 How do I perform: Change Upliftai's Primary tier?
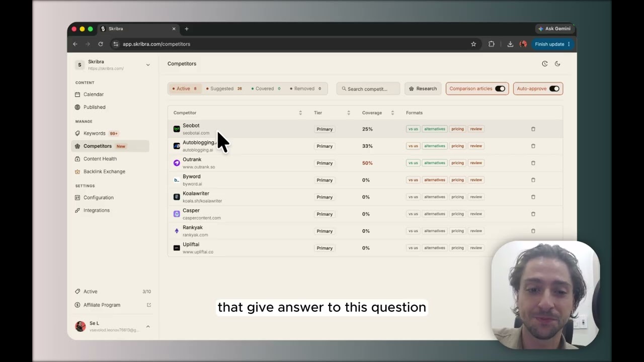[325, 248]
